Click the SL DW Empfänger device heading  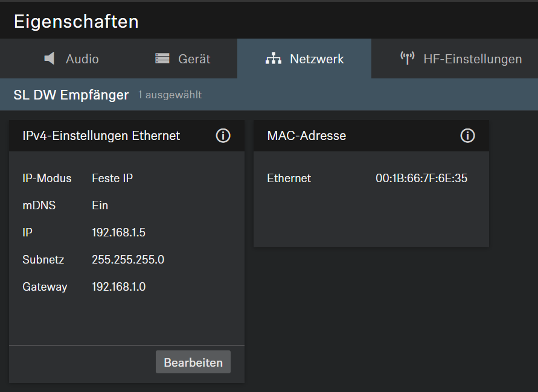click(71, 95)
